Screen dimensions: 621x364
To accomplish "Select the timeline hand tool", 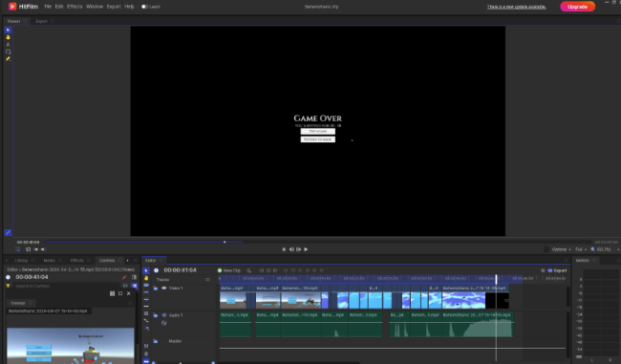I will click(146, 278).
